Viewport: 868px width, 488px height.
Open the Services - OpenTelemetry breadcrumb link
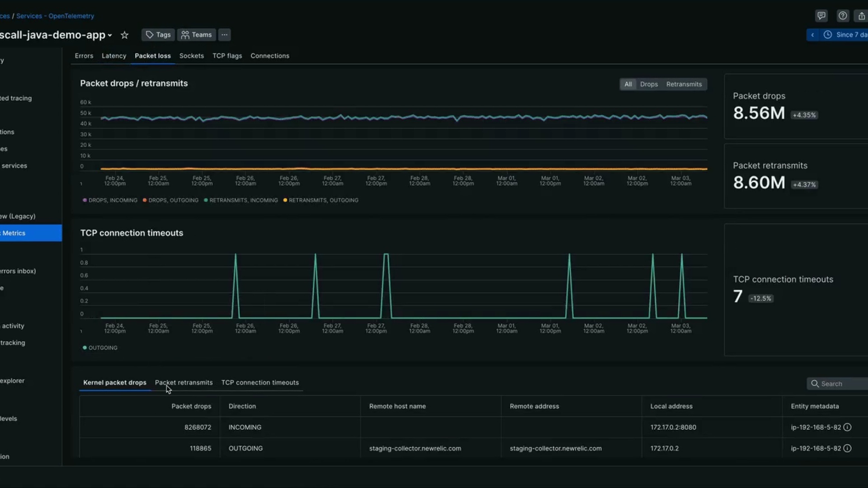(x=55, y=16)
